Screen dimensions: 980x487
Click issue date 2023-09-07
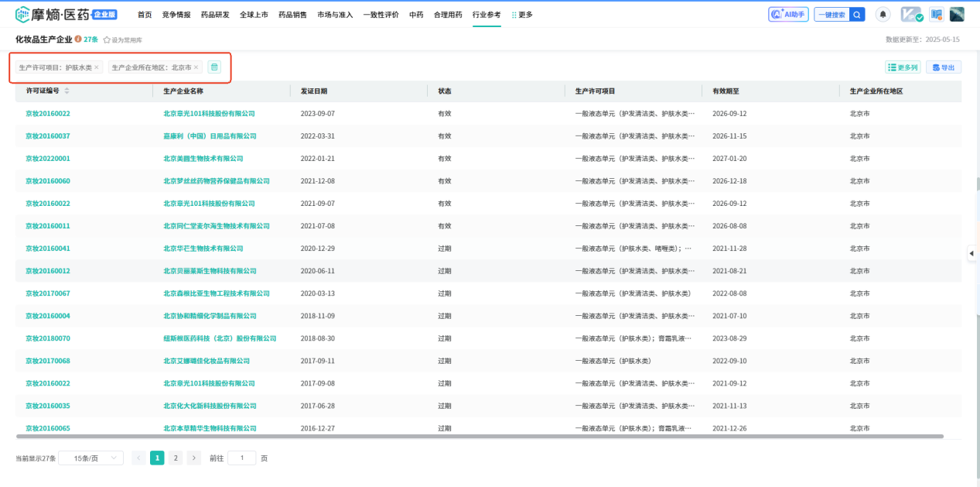click(x=318, y=114)
